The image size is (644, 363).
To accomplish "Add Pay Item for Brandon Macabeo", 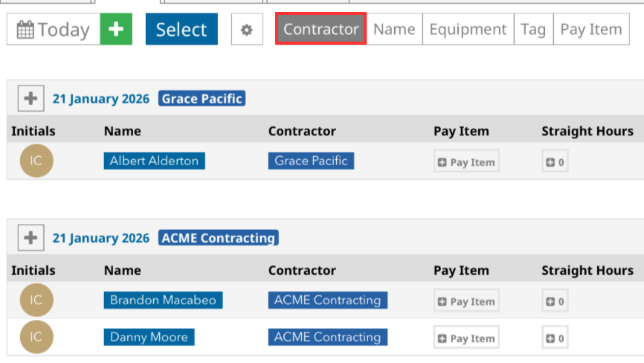I will pos(466,301).
